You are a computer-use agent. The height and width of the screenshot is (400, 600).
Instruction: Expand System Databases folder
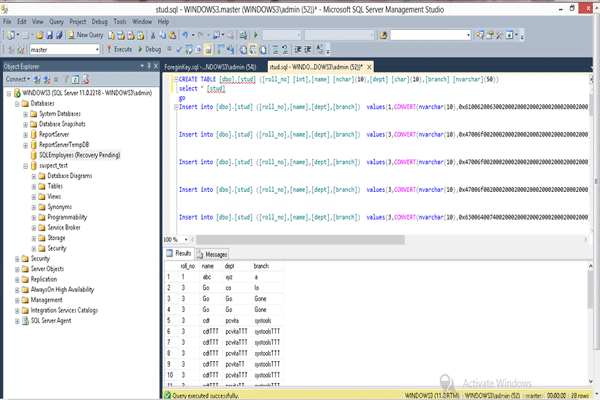tap(25, 114)
